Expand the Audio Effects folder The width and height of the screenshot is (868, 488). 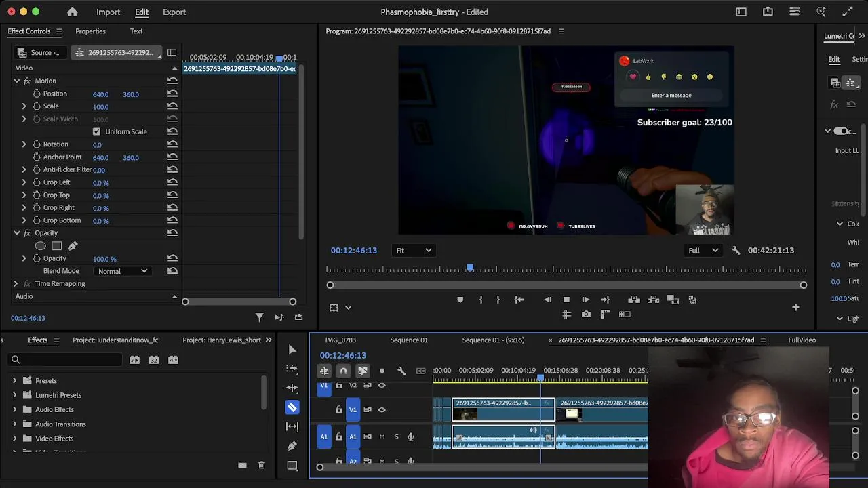14,409
